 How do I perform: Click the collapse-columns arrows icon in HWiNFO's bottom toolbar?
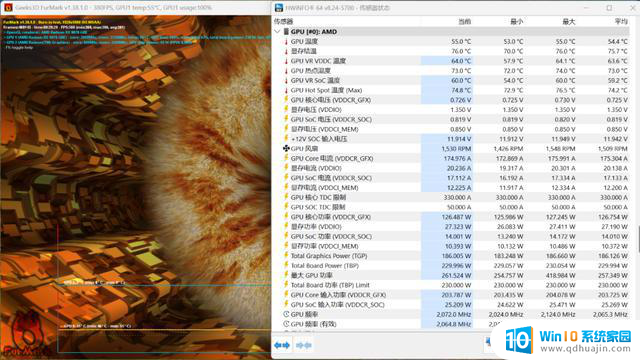point(304,345)
